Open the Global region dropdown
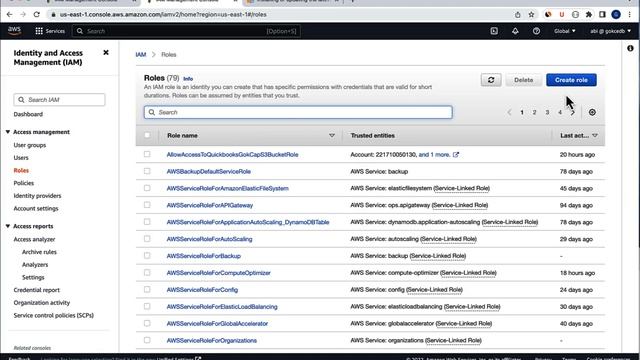640x360 pixels. 564,31
